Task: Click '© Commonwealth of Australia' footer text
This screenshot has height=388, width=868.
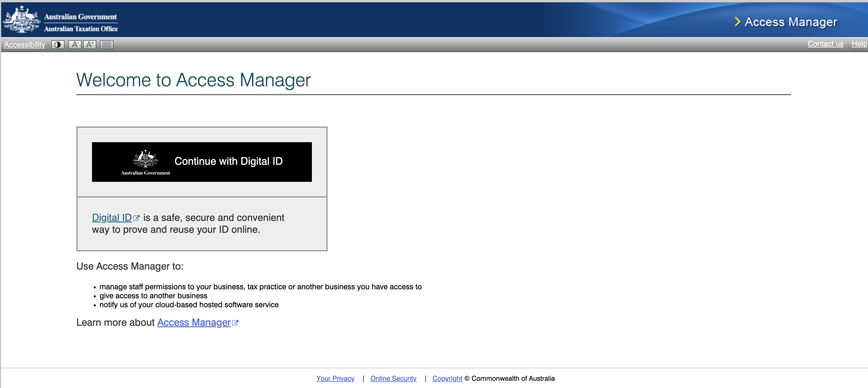Action: coord(510,378)
